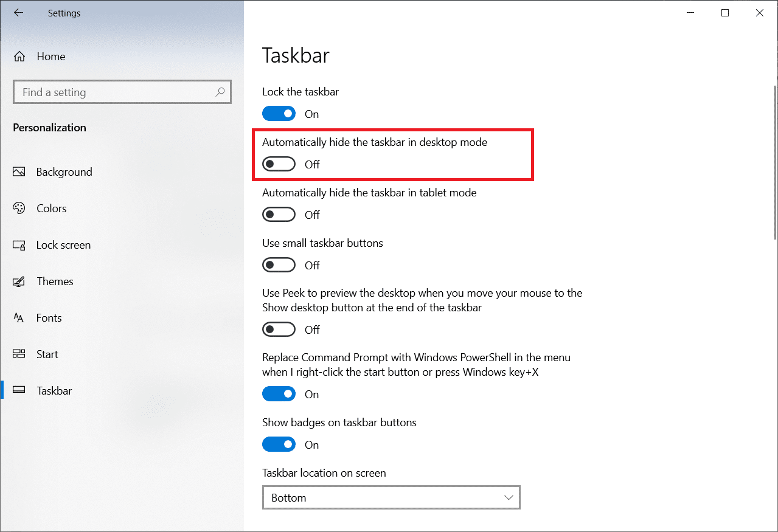
Task: Click the Start tiles icon
Action: (x=19, y=354)
